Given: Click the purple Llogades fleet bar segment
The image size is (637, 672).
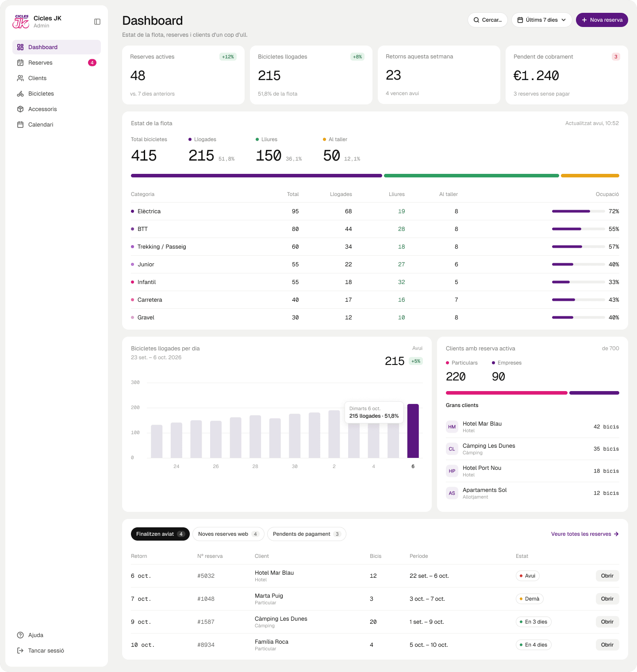Looking at the screenshot, I should tap(257, 176).
